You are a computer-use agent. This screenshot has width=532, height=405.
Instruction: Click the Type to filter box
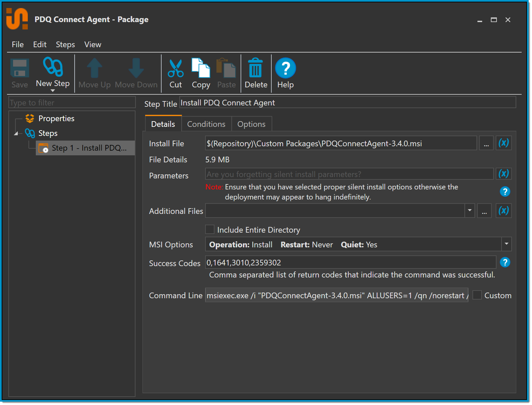[x=72, y=102]
